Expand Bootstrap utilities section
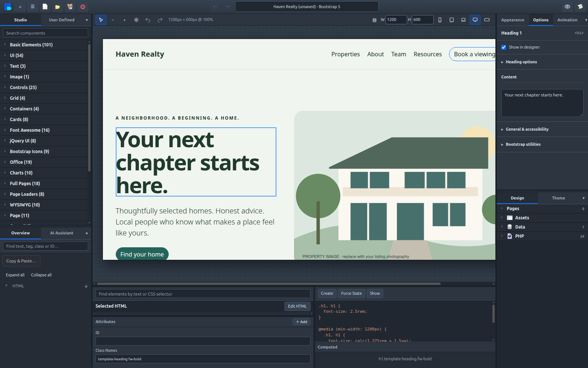 pyautogui.click(x=542, y=144)
